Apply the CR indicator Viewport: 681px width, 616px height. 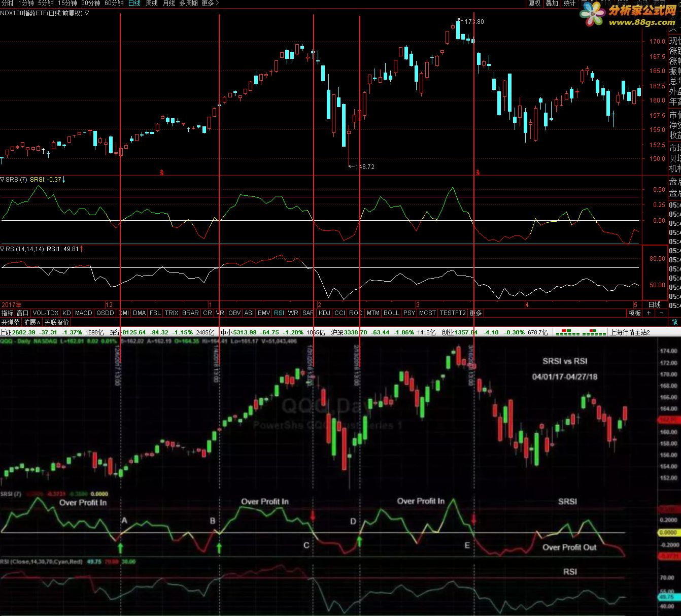click(x=208, y=313)
